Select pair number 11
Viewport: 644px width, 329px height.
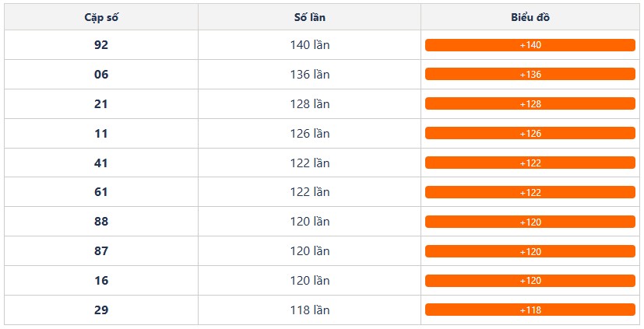(100, 134)
